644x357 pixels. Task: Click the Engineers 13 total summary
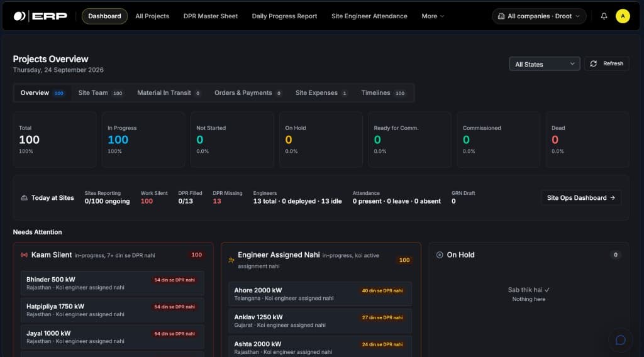click(x=297, y=201)
